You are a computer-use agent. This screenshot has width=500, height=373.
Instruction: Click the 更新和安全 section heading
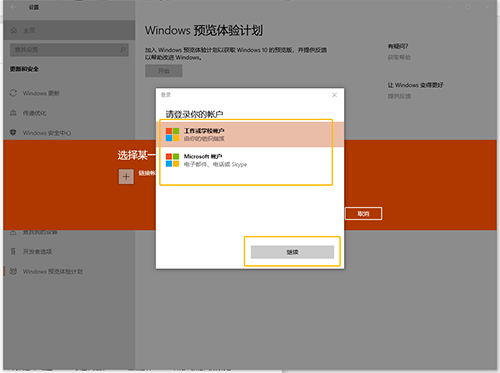click(24, 69)
